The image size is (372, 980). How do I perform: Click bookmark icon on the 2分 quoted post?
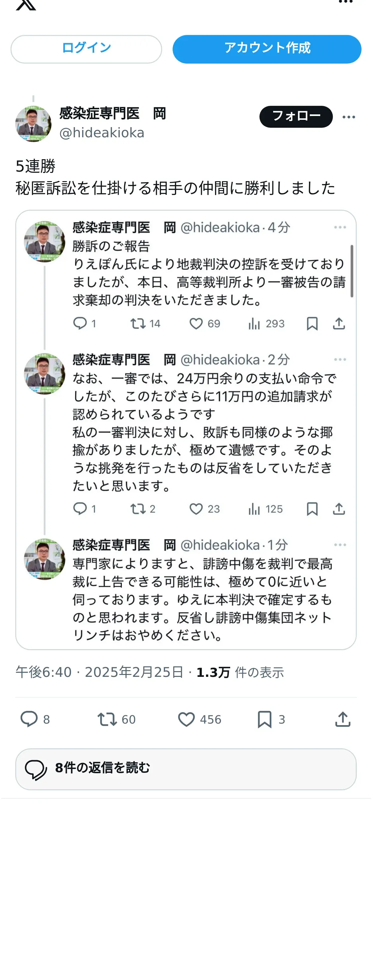click(312, 509)
